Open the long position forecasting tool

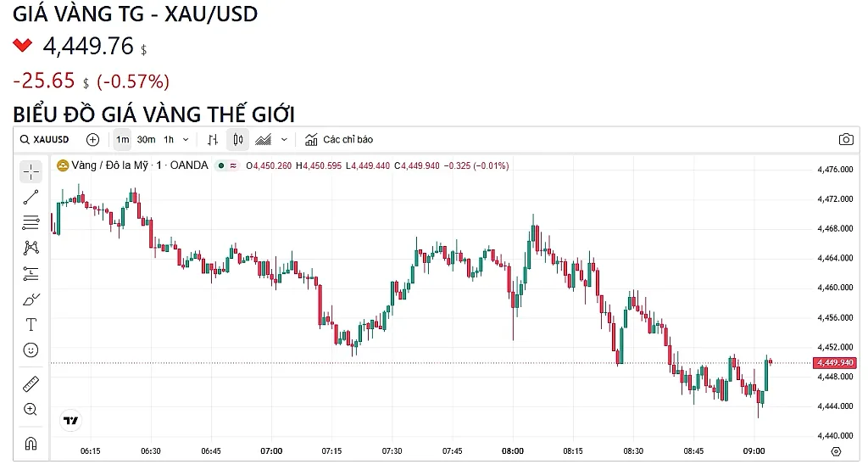click(x=31, y=273)
